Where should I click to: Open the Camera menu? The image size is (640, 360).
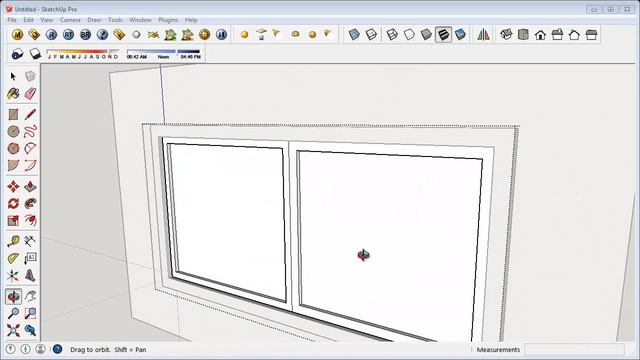[x=70, y=20]
